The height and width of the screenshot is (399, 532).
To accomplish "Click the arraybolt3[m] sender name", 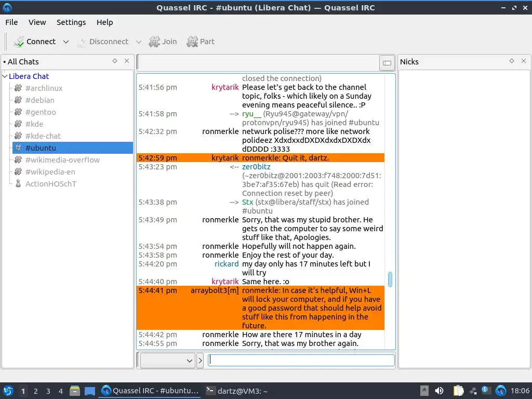I will pos(215,290).
